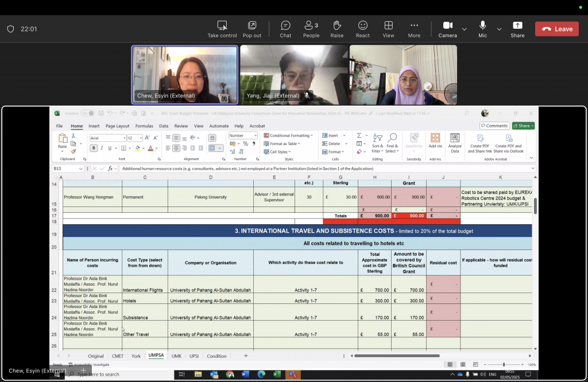Image resolution: width=588 pixels, height=382 pixels.
Task: Toggle the Mic mute button
Action: tap(482, 29)
